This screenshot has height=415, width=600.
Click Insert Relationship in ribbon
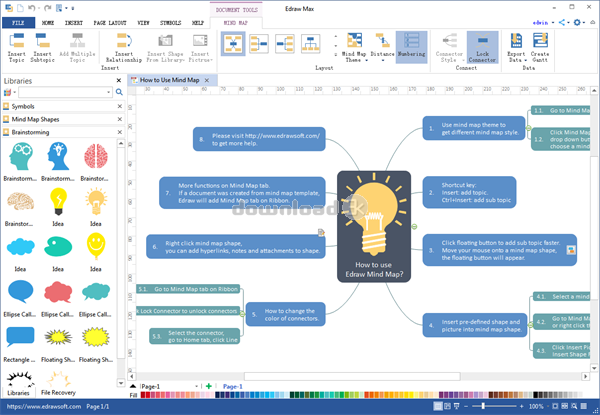click(124, 48)
